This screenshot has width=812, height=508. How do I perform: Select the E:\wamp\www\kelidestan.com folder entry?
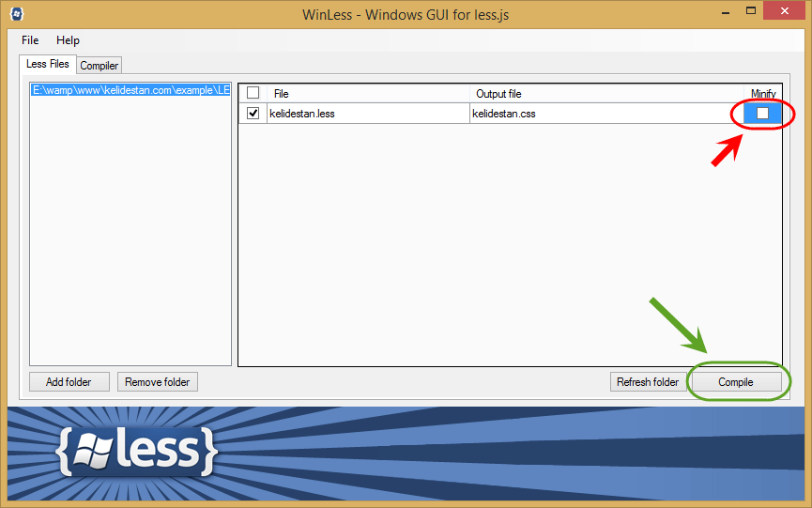pos(130,90)
